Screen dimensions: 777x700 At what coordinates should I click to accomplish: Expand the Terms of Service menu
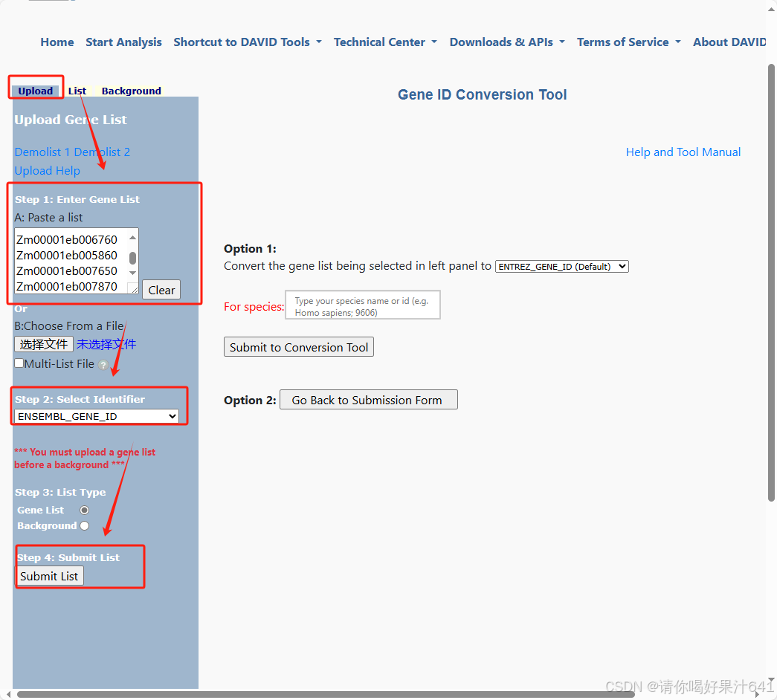[x=628, y=42]
